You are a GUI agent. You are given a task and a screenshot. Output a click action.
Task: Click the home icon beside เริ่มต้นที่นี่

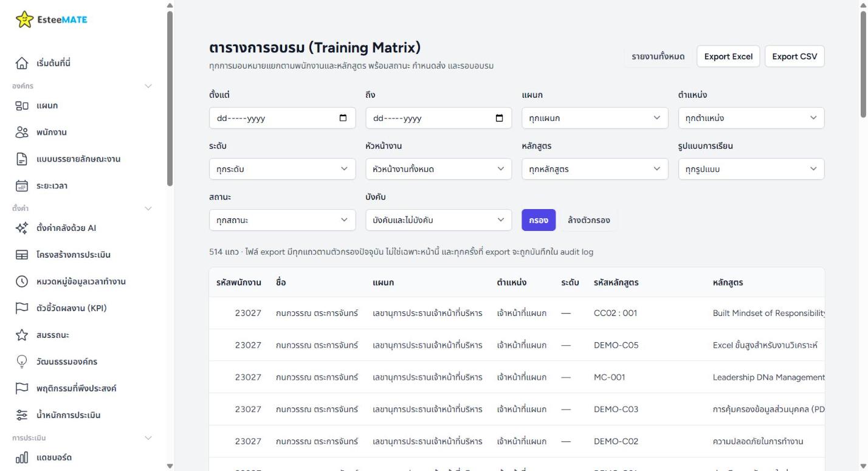point(22,64)
